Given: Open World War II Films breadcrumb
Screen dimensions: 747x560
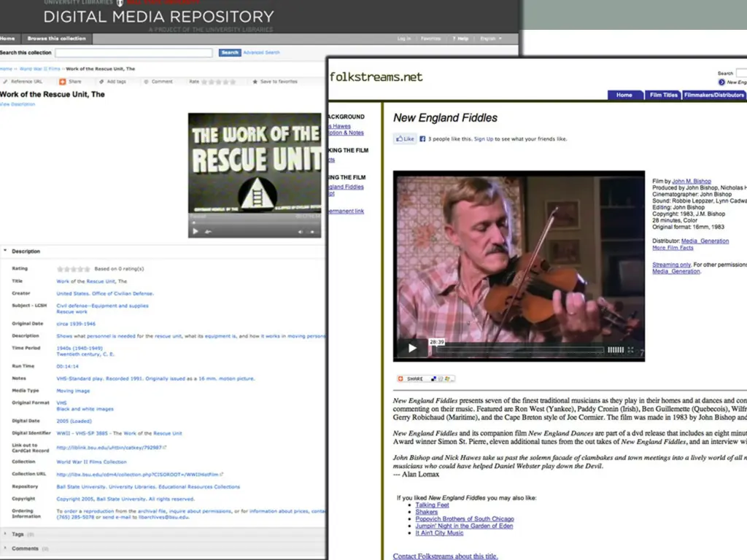Looking at the screenshot, I should click(40, 69).
